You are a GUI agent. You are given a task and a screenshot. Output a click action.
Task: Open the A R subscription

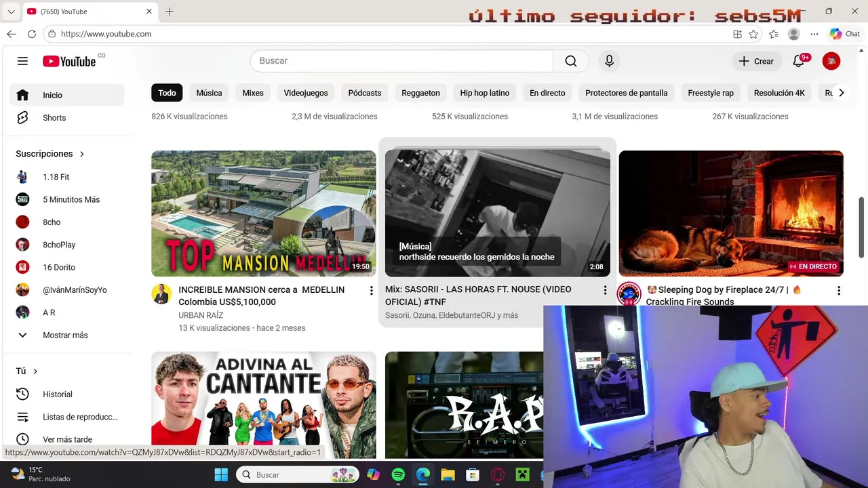(66, 312)
